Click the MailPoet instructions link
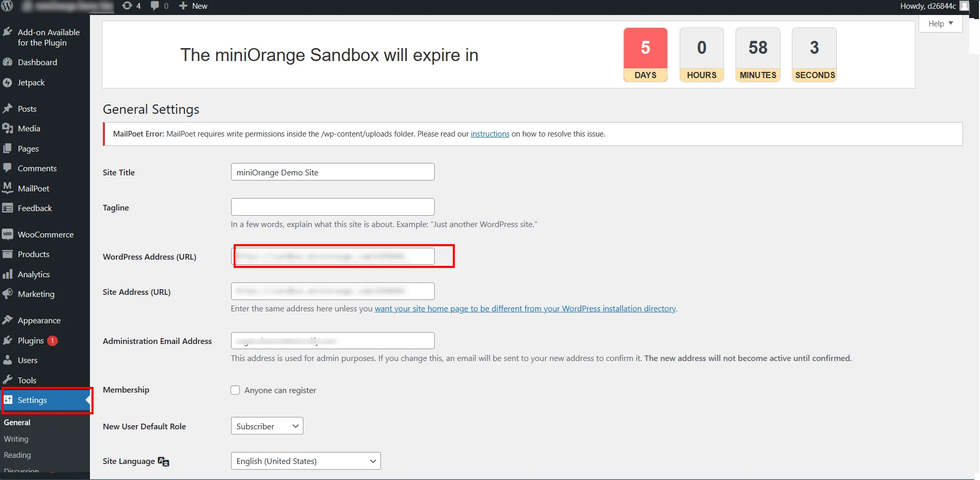This screenshot has height=480, width=980. (489, 133)
